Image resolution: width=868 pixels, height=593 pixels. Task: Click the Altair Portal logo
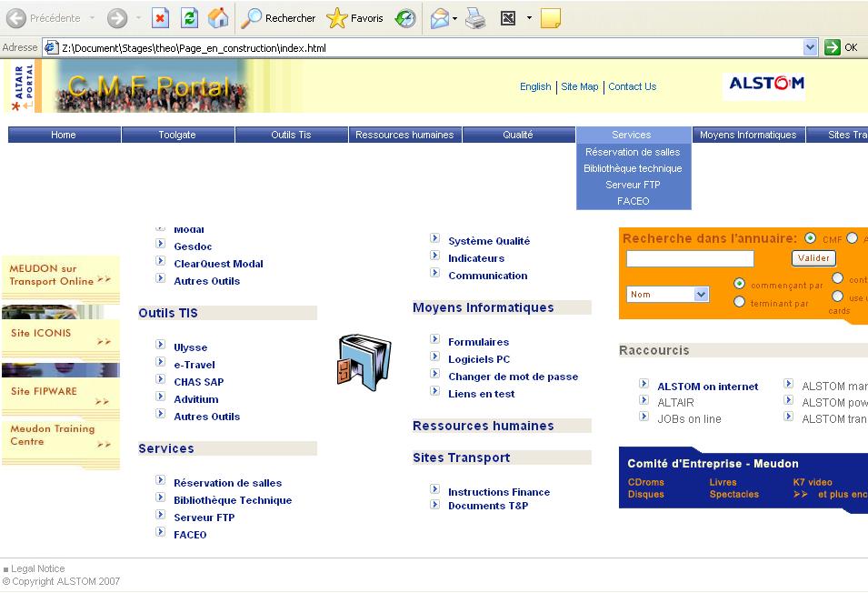[x=23, y=86]
